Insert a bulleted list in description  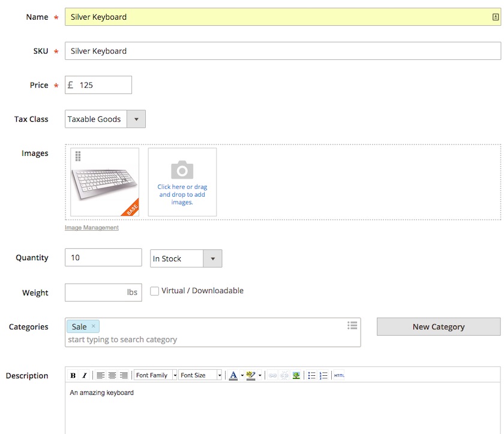coord(311,375)
